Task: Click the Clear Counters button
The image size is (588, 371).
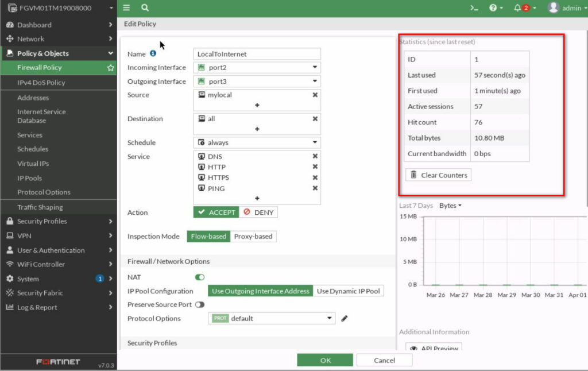Action: (x=438, y=175)
